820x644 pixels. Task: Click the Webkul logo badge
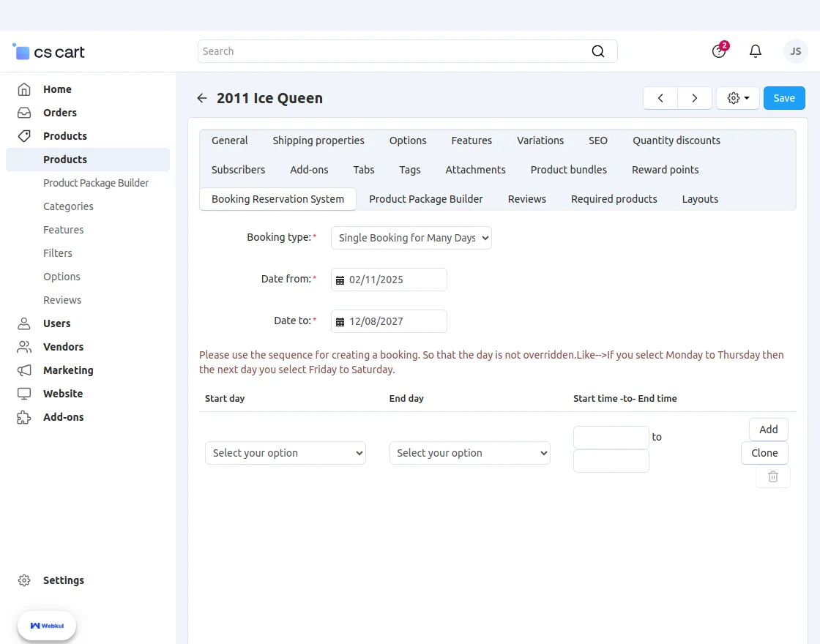[47, 626]
